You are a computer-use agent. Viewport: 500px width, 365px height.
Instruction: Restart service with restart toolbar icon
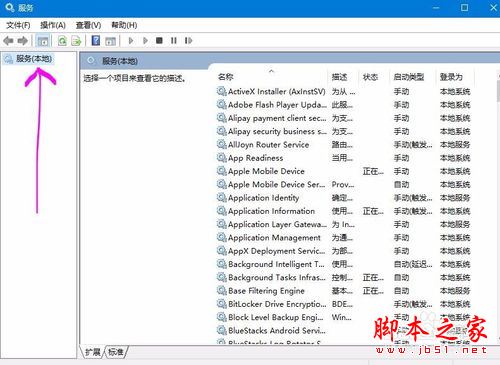188,41
